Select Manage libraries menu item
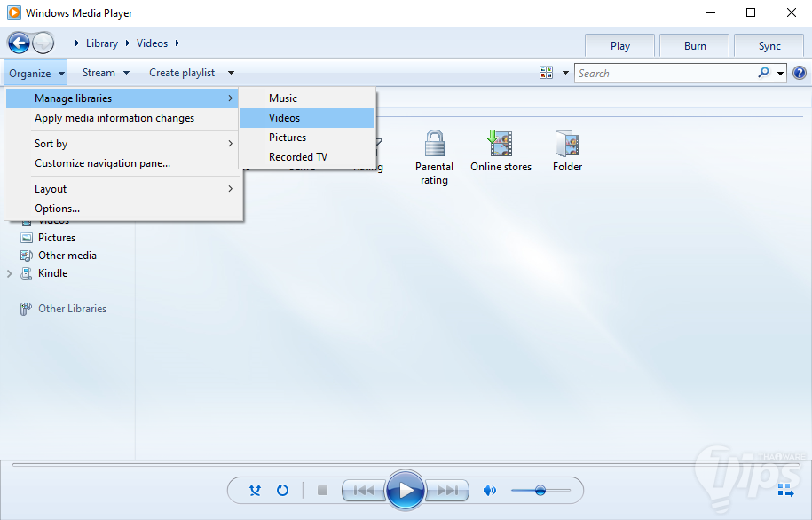Image resolution: width=812 pixels, height=520 pixels. point(122,98)
